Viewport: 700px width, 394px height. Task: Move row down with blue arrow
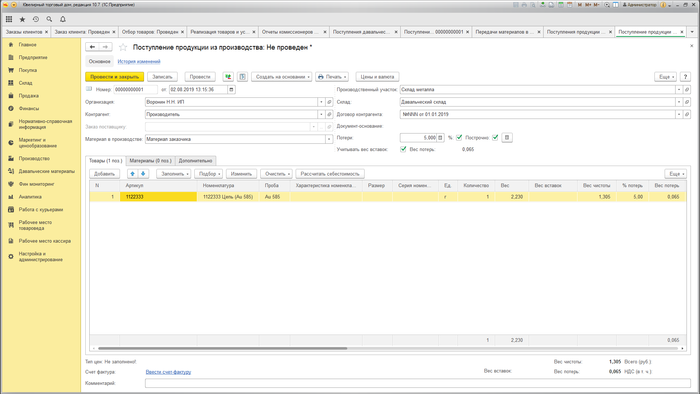[x=143, y=174]
